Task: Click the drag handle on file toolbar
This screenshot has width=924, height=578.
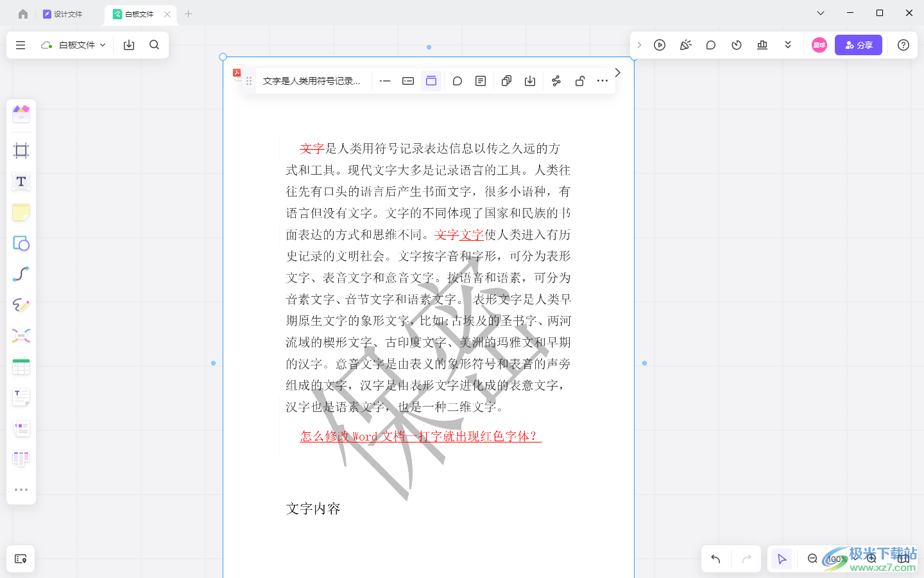Action: (249, 81)
